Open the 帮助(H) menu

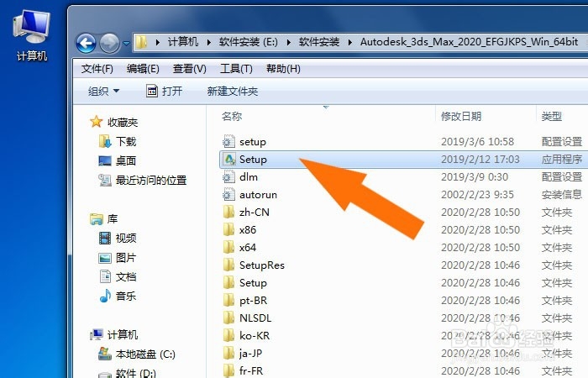283,69
